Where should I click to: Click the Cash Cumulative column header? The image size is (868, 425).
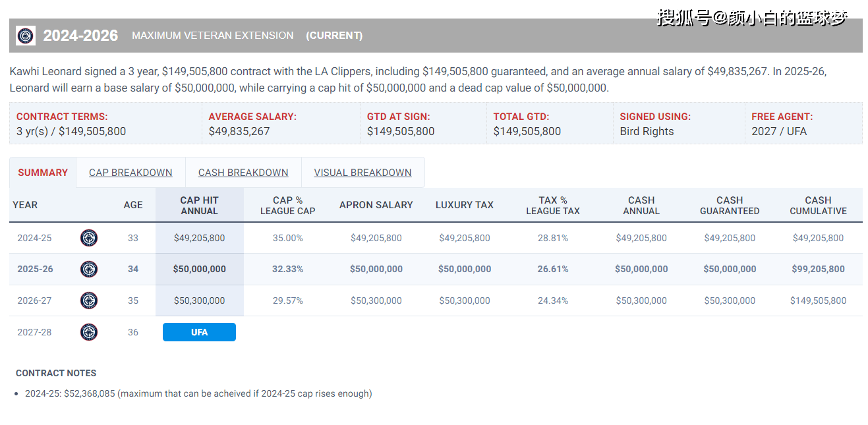click(x=818, y=206)
